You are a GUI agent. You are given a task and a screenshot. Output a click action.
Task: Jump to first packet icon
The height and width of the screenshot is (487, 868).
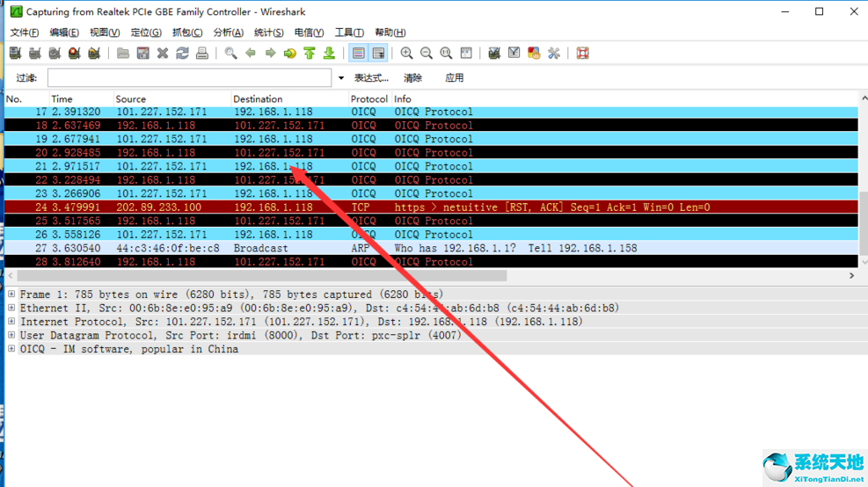tap(310, 53)
